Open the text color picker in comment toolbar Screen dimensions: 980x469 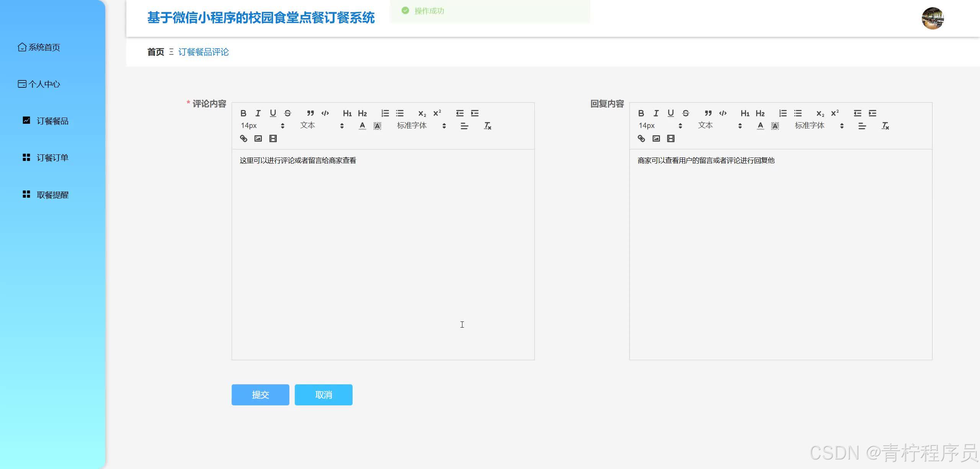click(x=362, y=125)
